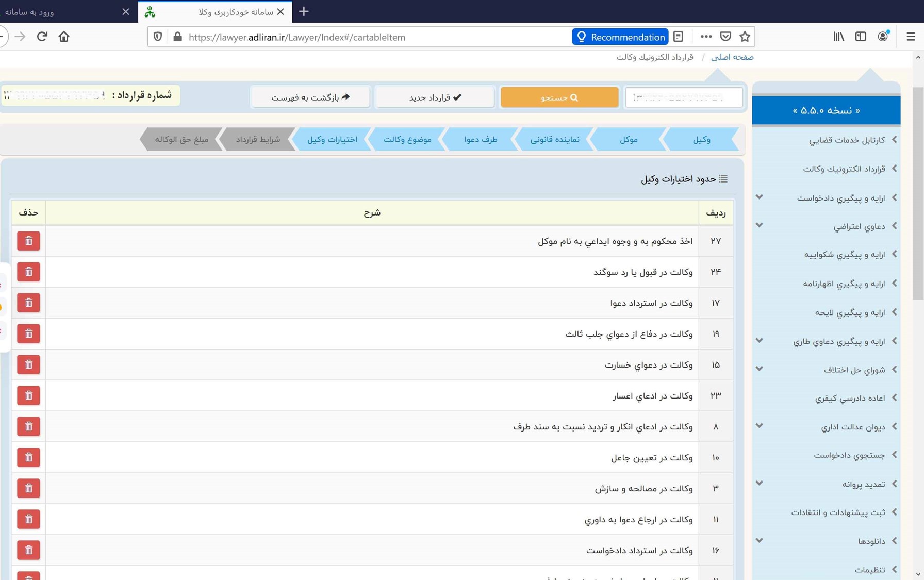Image resolution: width=924 pixels, height=580 pixels.
Task: Click بازگشت به فهرست button
Action: [310, 97]
